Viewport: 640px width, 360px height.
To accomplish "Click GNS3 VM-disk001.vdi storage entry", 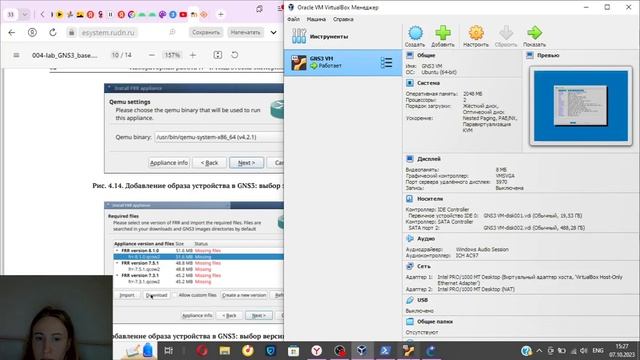I will click(x=532, y=216).
